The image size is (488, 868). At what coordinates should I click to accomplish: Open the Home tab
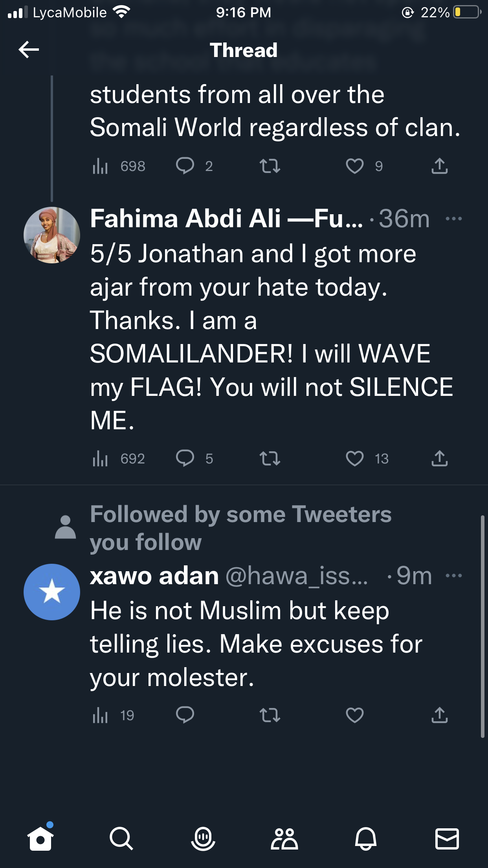(x=40, y=839)
